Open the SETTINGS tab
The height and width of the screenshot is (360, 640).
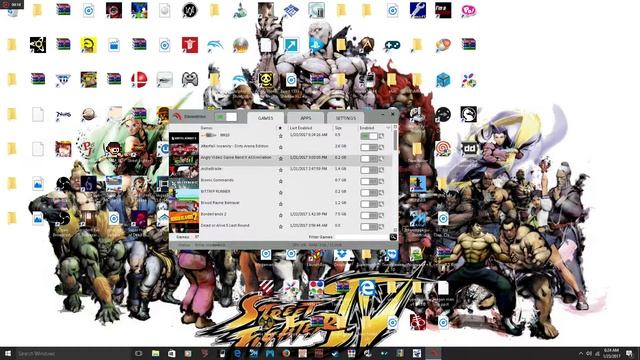(346, 118)
